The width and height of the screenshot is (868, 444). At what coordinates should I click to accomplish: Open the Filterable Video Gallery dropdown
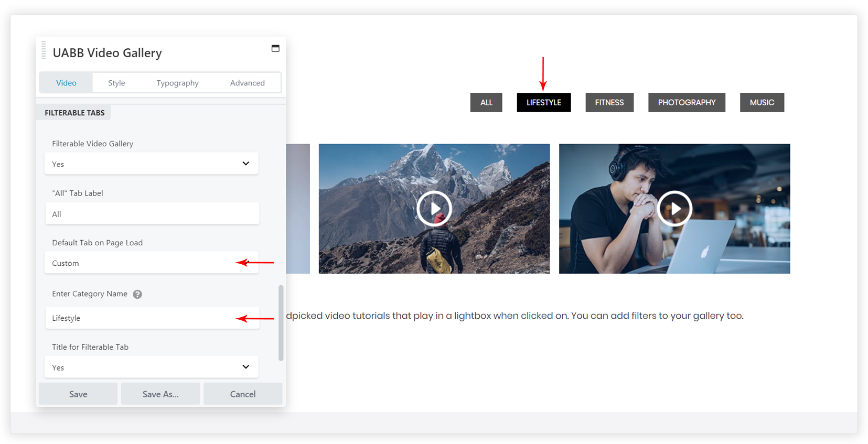[x=152, y=164]
